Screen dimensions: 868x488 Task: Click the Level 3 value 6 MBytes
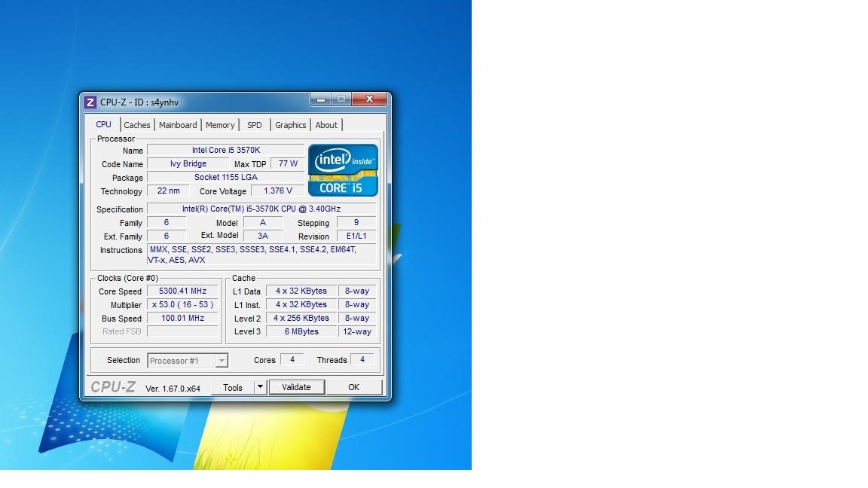[301, 331]
